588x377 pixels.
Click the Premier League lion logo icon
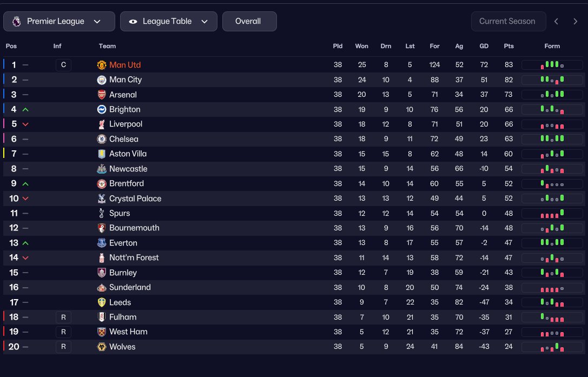17,22
